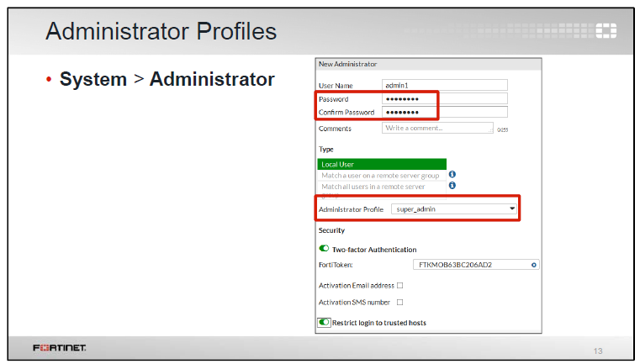
Task: Select Match all users in a remote server
Action: click(381, 186)
